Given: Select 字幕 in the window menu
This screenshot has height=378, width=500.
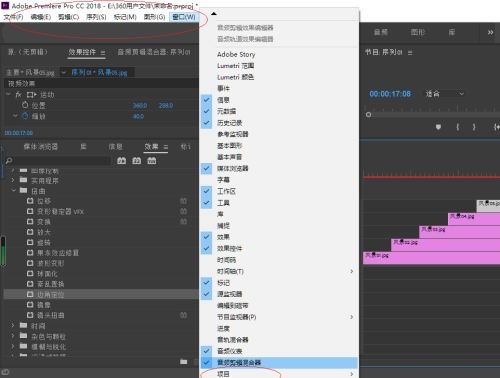Looking at the screenshot, I should (279, 180).
